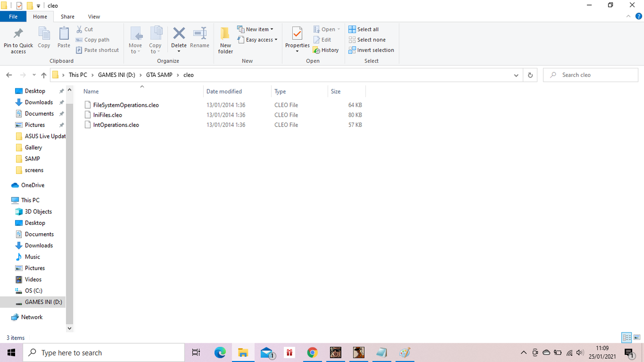This screenshot has height=362, width=644.
Task: Click This PC in the address bar
Action: coord(77,75)
